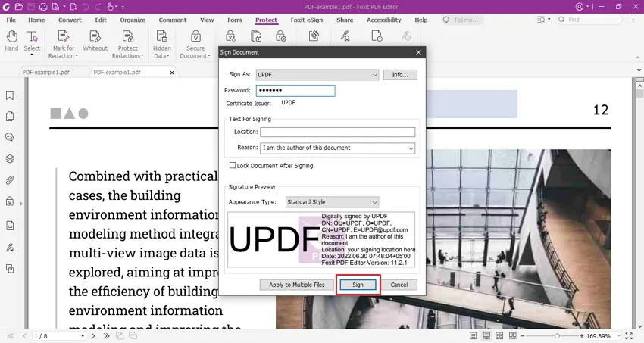Click the Cancel button
The width and height of the screenshot is (644, 343).
click(399, 285)
